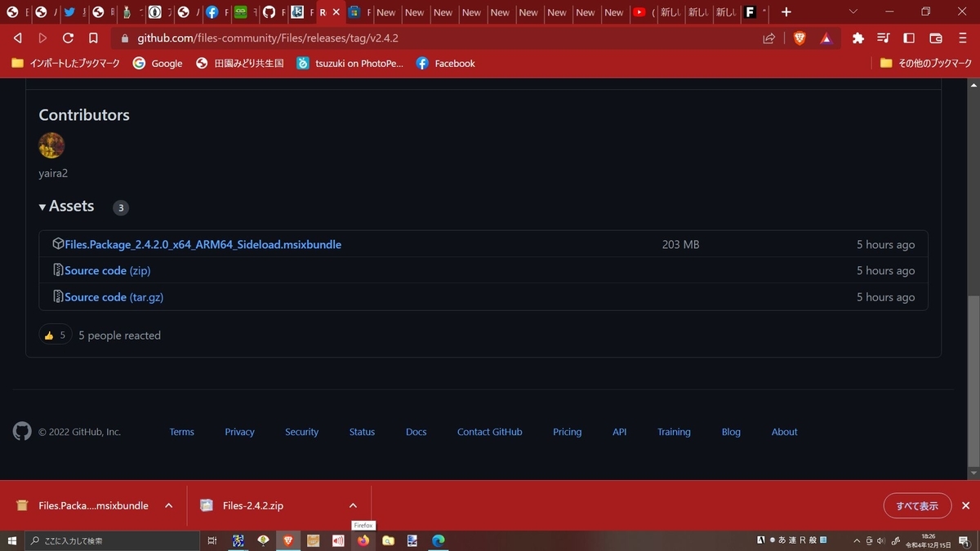The width and height of the screenshot is (980, 551).
Task: Open the Docs footer link
Action: click(416, 432)
